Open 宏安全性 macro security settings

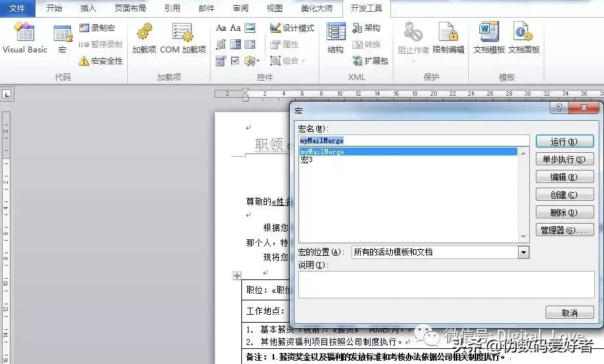[x=100, y=61]
